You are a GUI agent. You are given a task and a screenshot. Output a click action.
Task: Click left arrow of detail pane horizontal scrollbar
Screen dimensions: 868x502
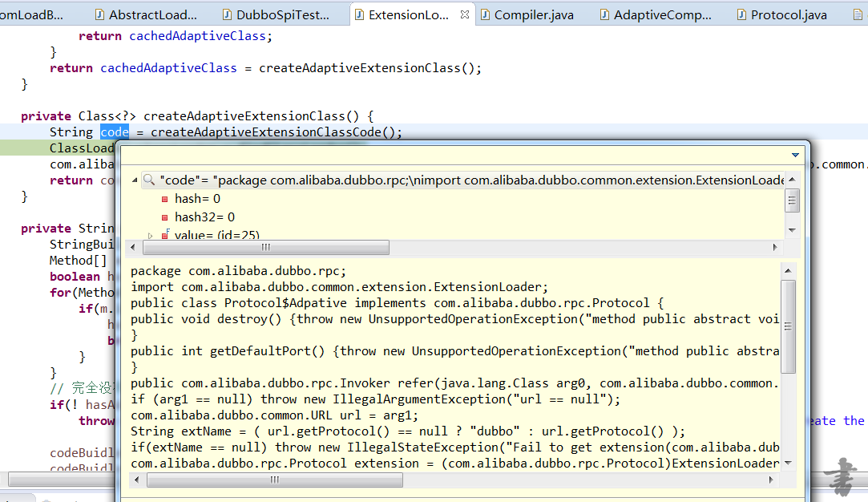tap(137, 480)
